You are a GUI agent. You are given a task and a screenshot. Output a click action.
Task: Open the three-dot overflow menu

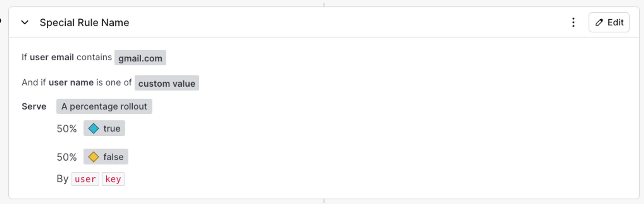coord(573,22)
